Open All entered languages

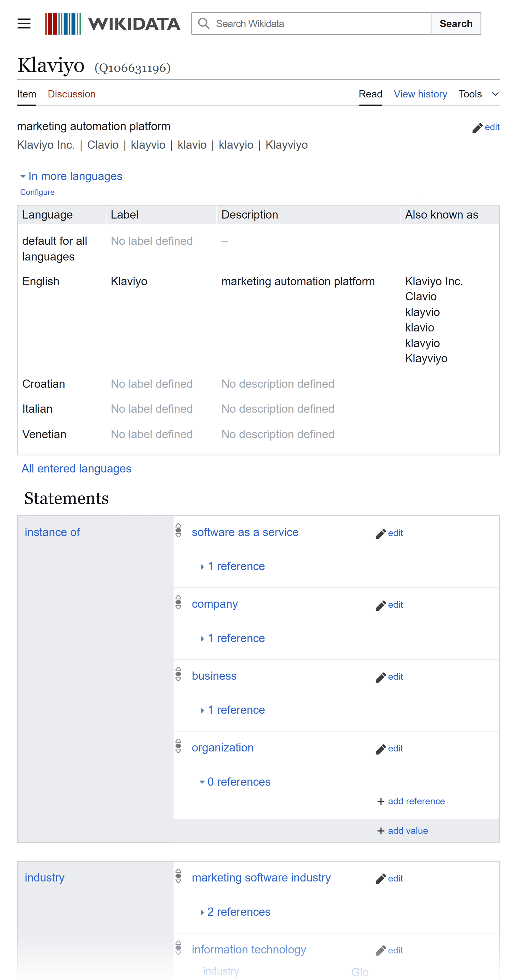tap(76, 468)
